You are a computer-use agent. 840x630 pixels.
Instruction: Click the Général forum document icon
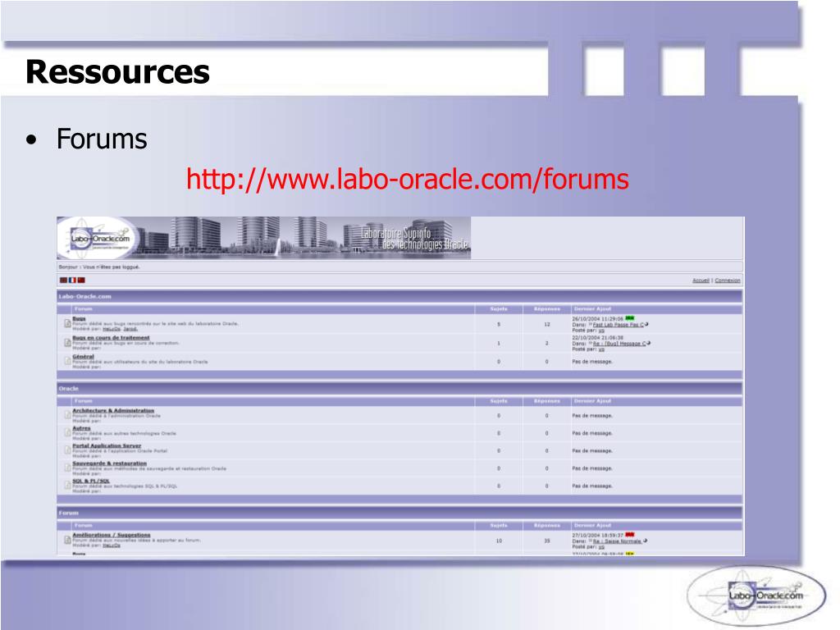click(x=67, y=362)
